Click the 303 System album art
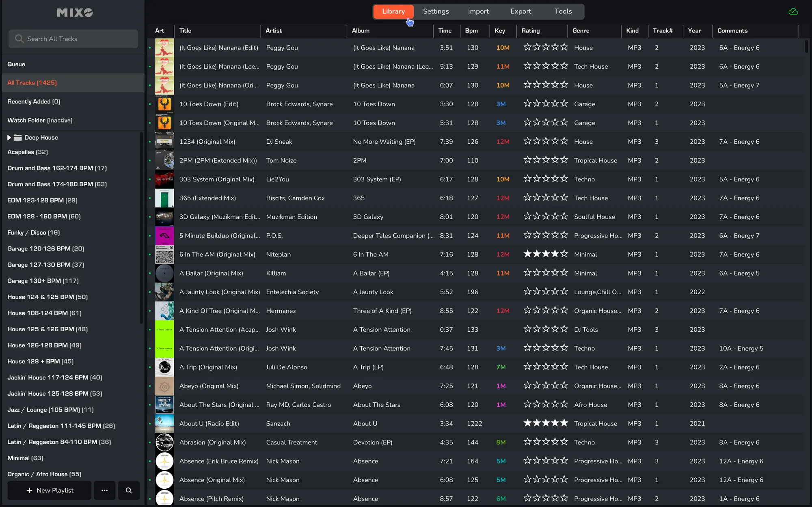 tap(164, 179)
